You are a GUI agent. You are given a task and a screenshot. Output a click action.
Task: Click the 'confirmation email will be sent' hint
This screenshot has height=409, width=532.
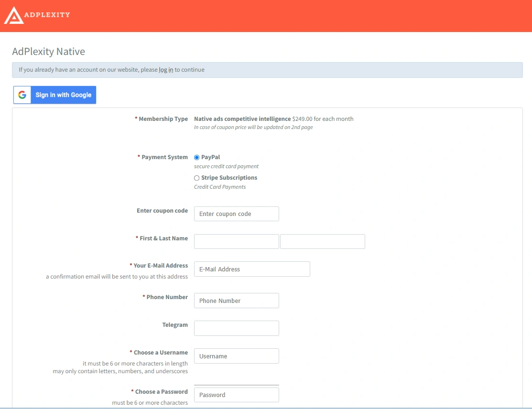[117, 277]
